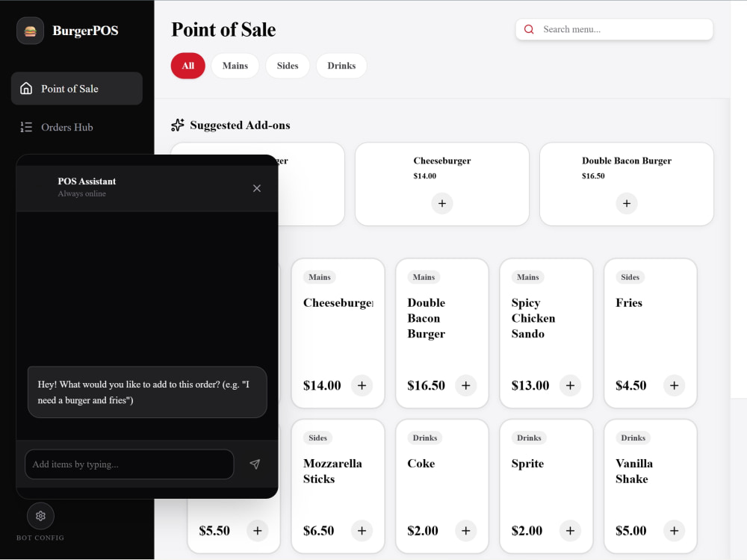Click the Orders Hub list icon
The height and width of the screenshot is (560, 747).
pos(26,127)
